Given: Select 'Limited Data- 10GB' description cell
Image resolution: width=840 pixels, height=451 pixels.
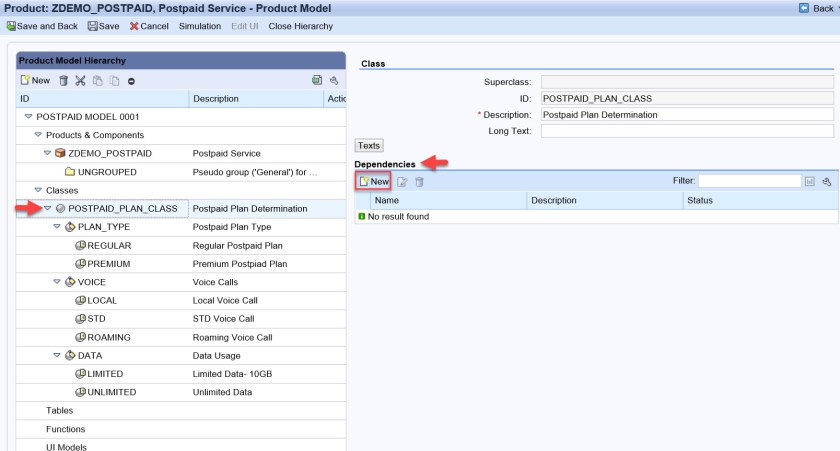Looking at the screenshot, I should pos(232,373).
